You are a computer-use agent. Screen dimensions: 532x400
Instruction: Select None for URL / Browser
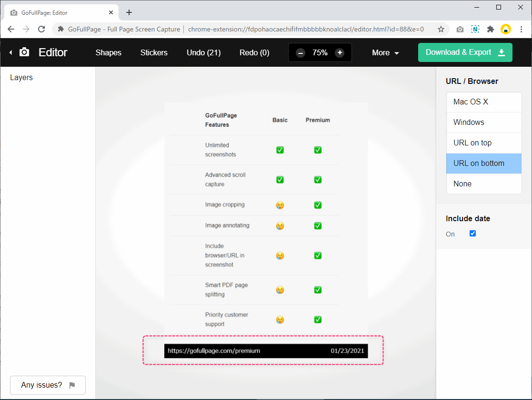[483, 184]
